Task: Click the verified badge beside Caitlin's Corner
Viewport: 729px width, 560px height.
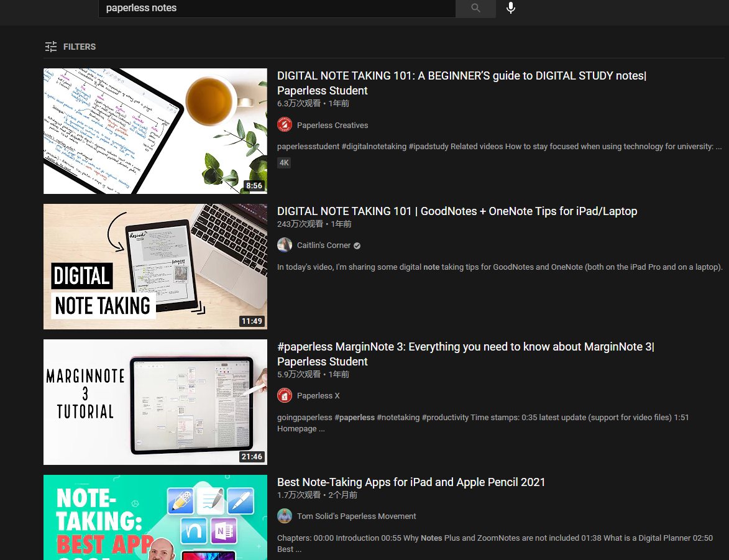Action: tap(357, 246)
